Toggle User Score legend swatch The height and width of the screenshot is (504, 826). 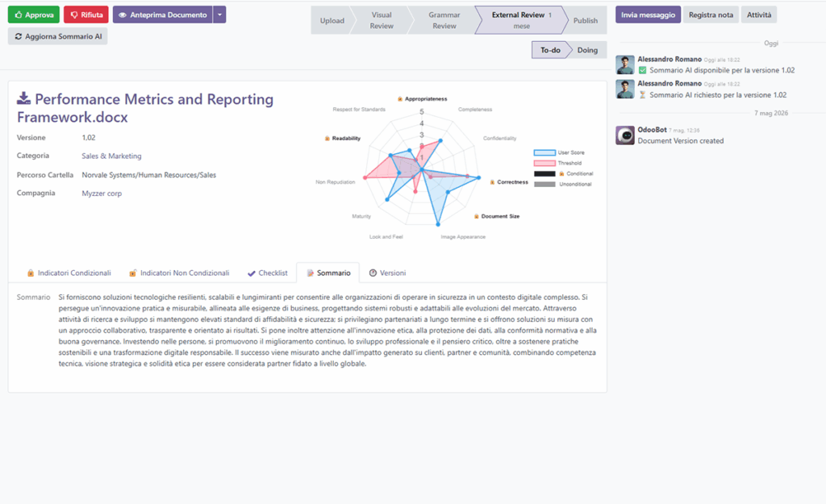[x=544, y=152]
